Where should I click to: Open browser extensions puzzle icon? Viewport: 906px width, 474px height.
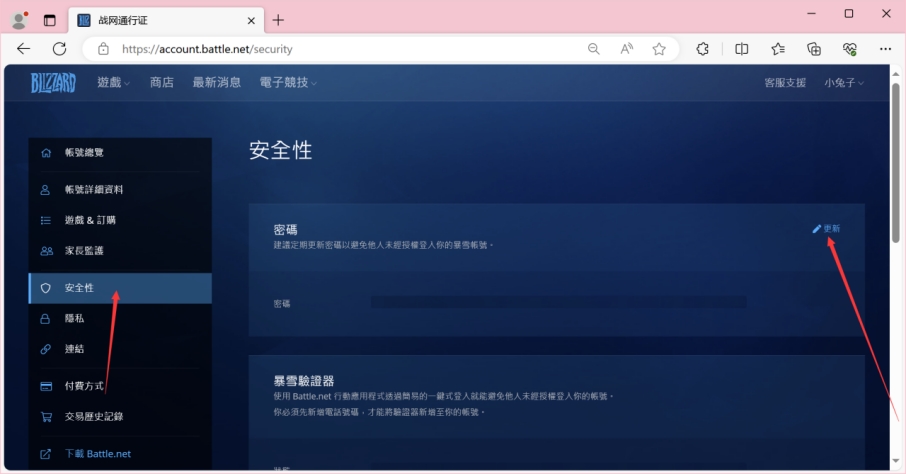tap(703, 49)
